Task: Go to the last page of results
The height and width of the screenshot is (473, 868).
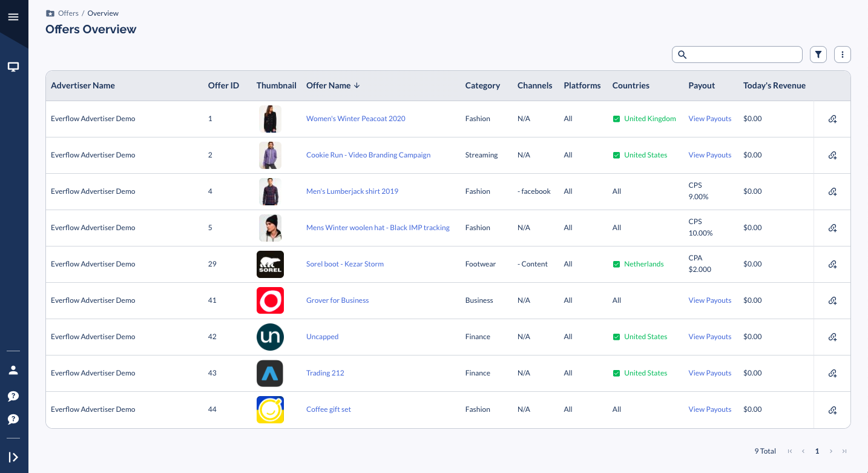Action: (844, 451)
